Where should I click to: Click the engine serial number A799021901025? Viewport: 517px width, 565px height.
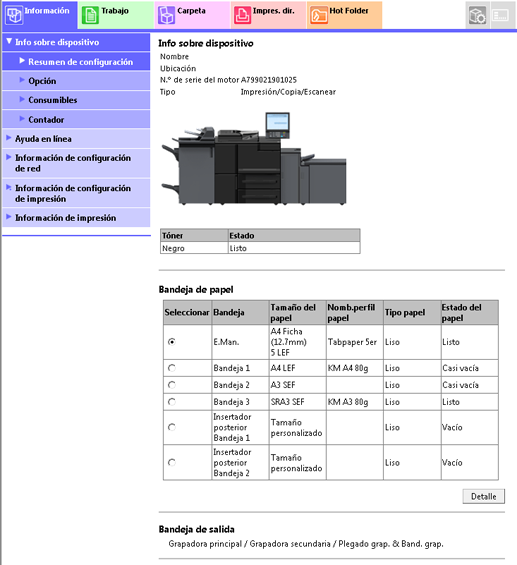point(269,80)
